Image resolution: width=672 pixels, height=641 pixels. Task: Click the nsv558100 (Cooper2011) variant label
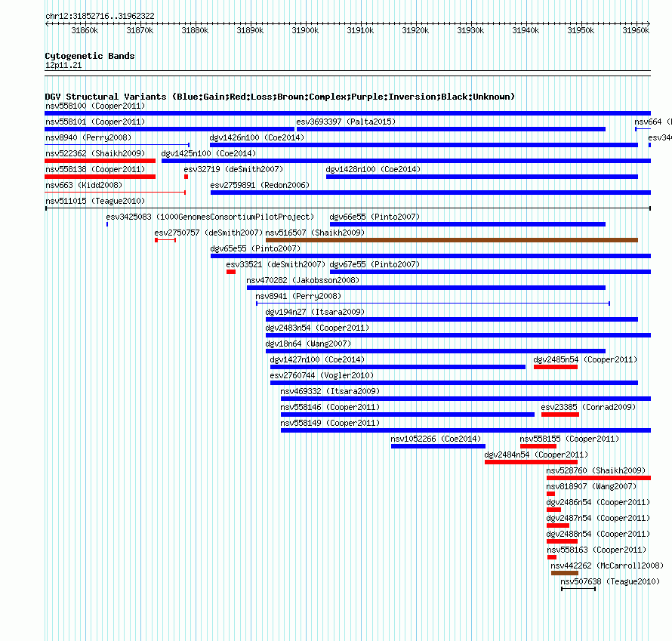[95, 106]
